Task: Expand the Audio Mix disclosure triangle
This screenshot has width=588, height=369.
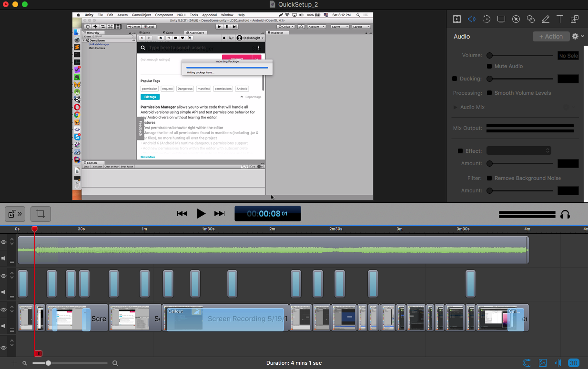Action: click(455, 107)
